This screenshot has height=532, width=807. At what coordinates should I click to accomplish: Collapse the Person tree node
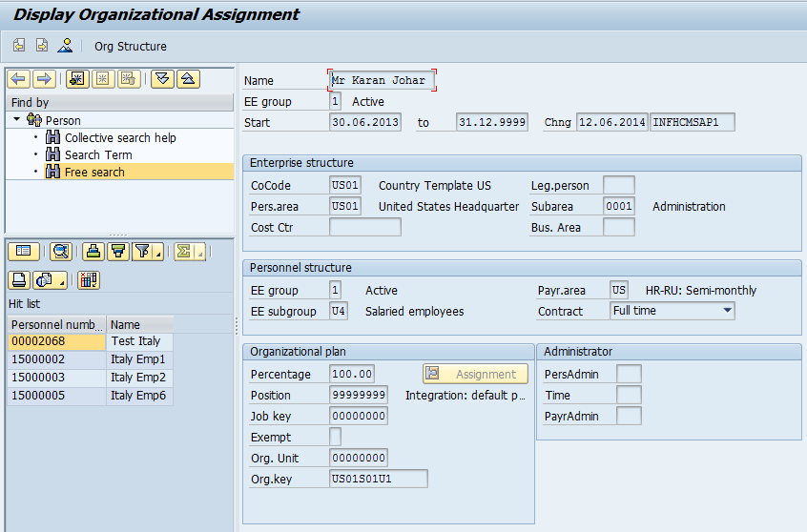point(17,120)
